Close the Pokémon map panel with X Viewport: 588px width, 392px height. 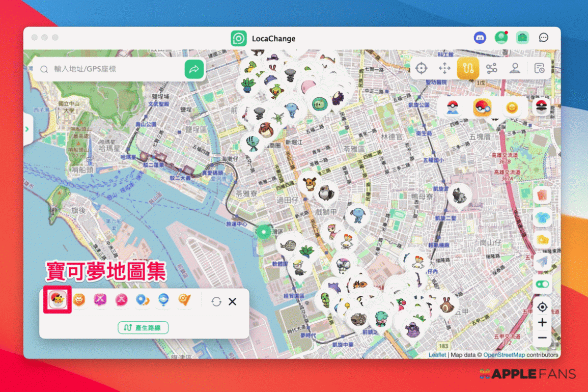pyautogui.click(x=233, y=301)
